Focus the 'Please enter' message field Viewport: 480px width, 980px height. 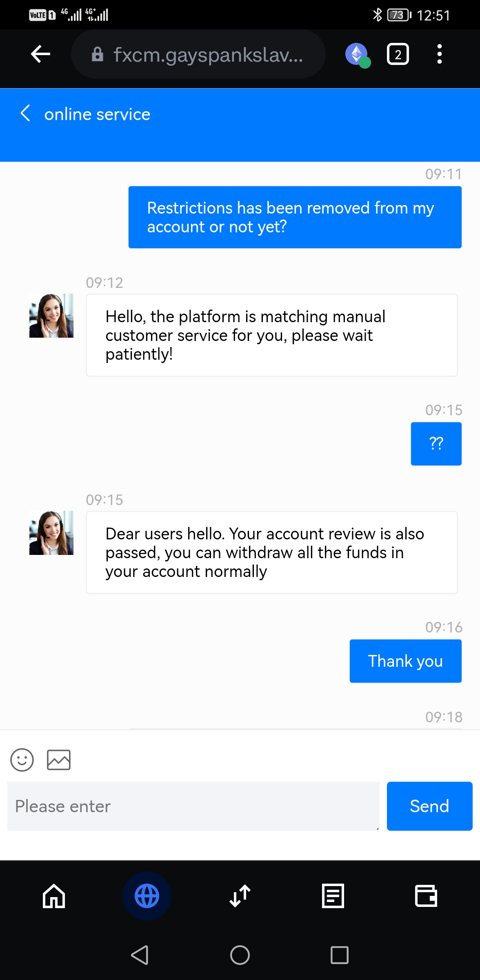click(x=193, y=806)
